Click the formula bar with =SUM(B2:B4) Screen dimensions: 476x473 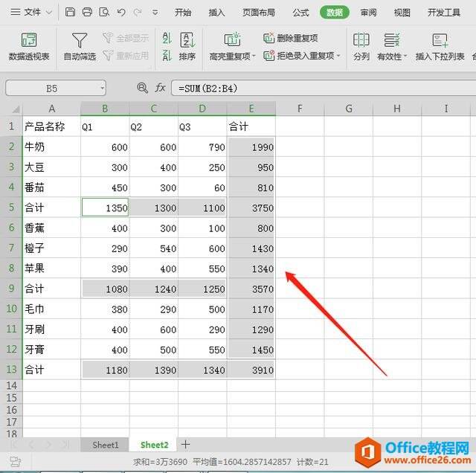[x=324, y=89]
